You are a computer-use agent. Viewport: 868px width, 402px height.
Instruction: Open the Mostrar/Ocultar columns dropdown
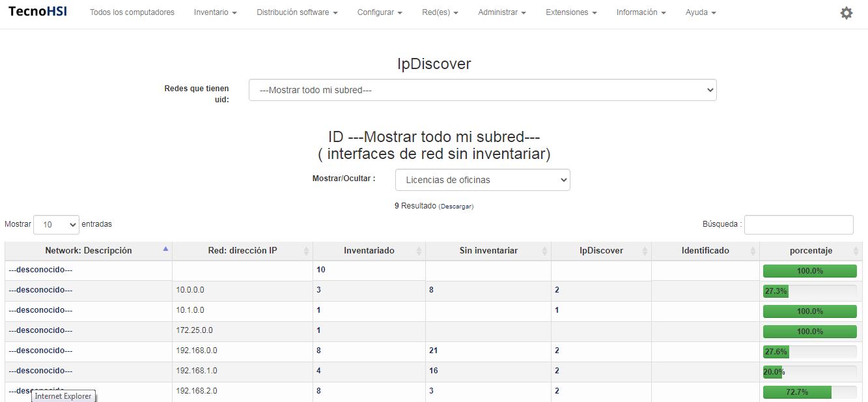click(x=482, y=180)
